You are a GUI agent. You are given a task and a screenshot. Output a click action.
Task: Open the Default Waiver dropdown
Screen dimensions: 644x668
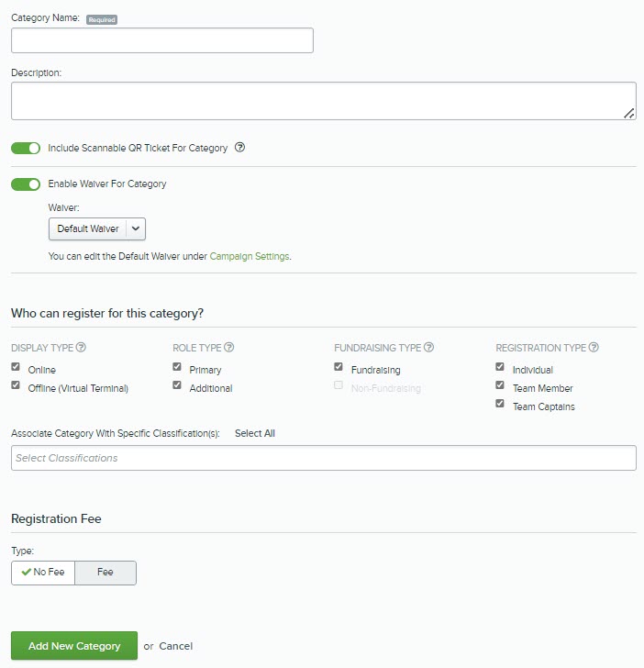click(x=97, y=228)
